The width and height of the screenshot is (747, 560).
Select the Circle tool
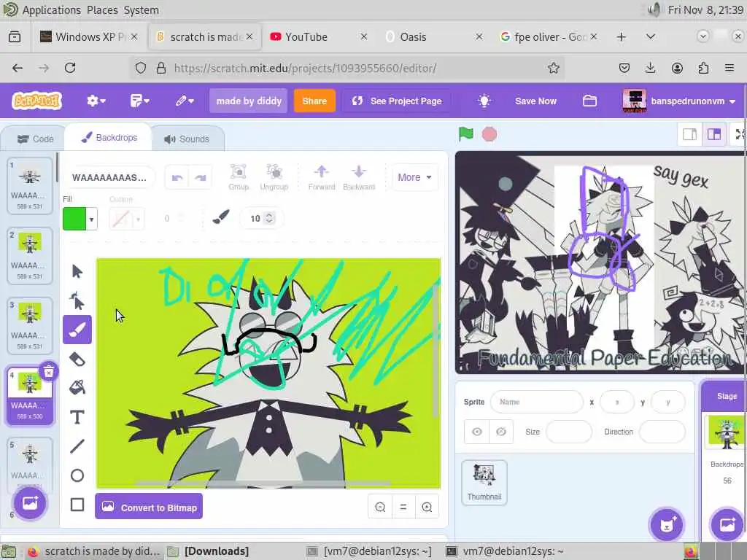coord(77,475)
